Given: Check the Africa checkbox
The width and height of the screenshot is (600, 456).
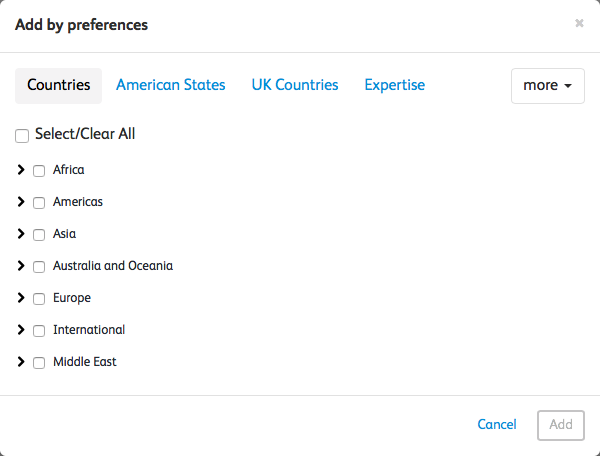Looking at the screenshot, I should tap(39, 171).
